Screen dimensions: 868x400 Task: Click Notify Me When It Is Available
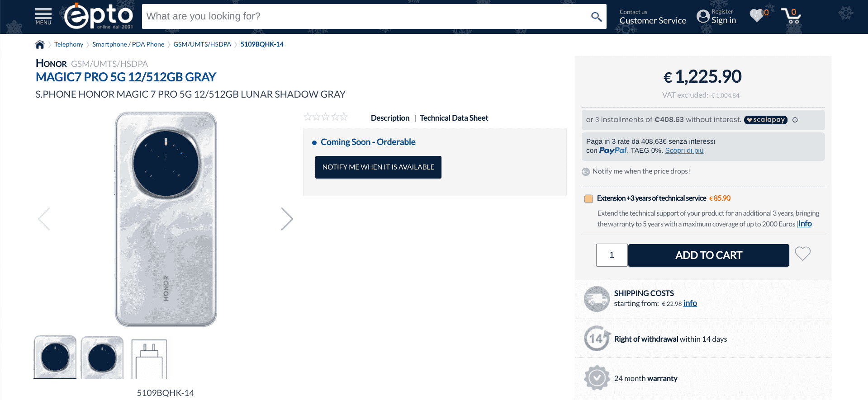378,167
